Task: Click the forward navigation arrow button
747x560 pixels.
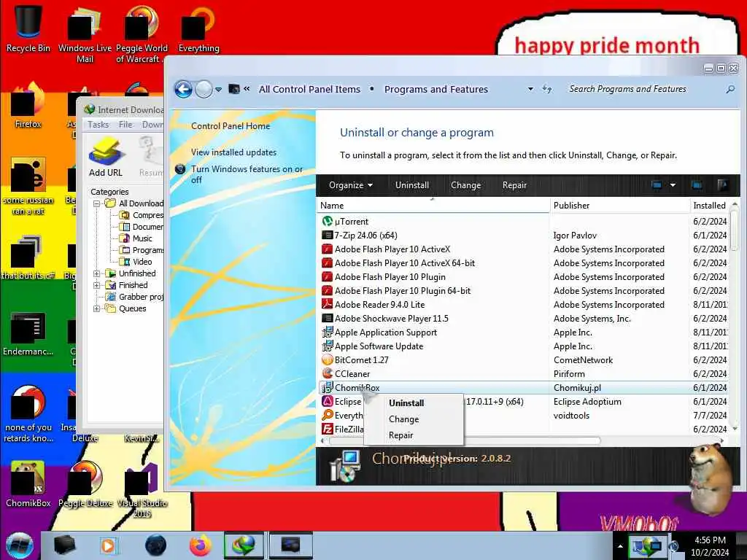Action: tap(204, 89)
